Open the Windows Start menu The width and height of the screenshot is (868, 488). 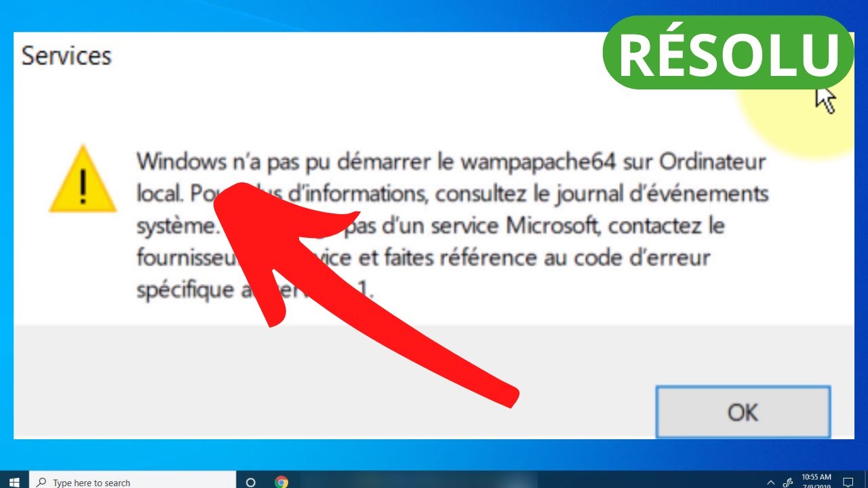pos(14,482)
